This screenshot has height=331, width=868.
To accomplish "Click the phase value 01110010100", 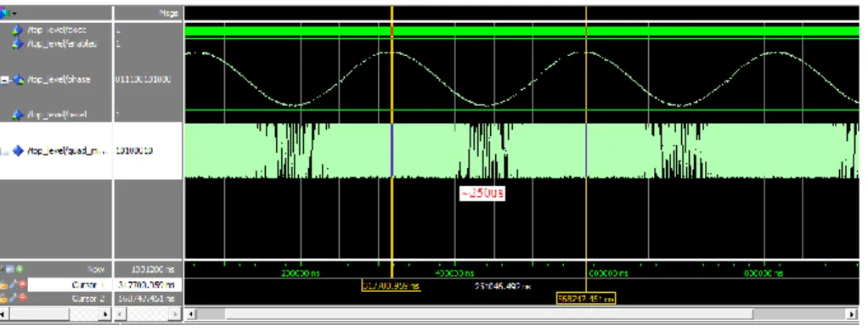I will [143, 80].
